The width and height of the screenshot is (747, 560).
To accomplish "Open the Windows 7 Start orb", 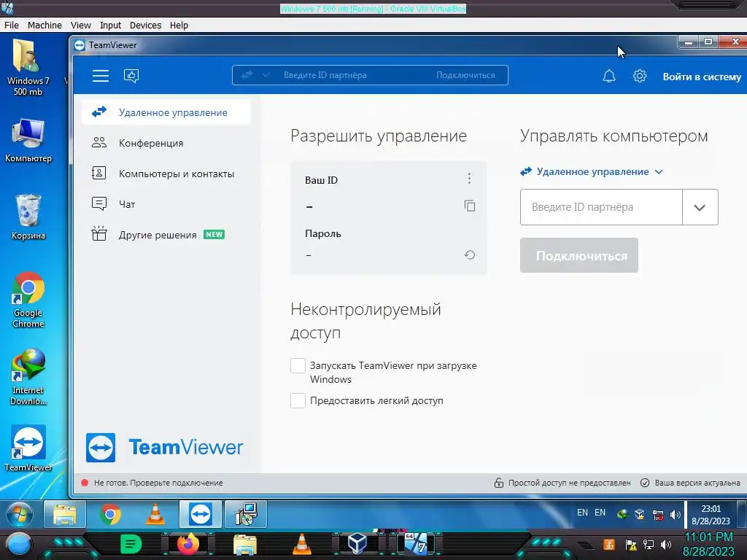I will click(20, 514).
